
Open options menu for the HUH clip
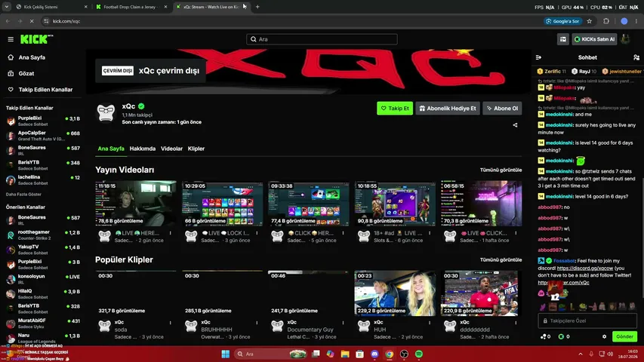tap(430, 323)
